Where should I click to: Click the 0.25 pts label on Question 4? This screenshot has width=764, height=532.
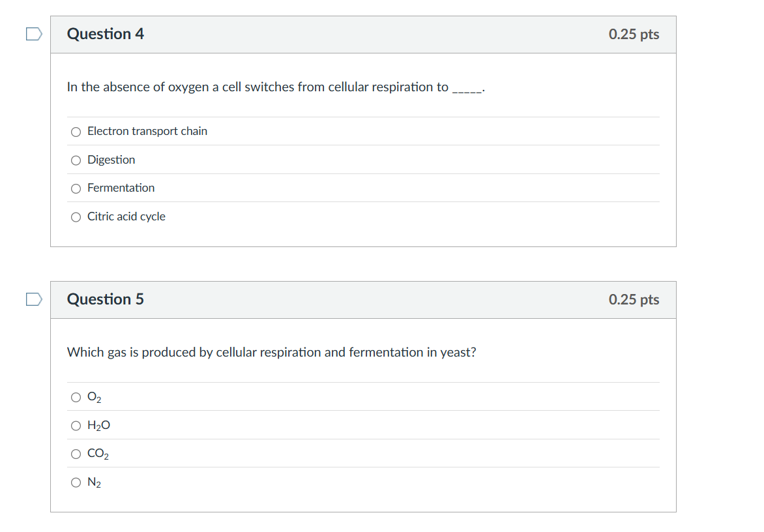point(634,34)
